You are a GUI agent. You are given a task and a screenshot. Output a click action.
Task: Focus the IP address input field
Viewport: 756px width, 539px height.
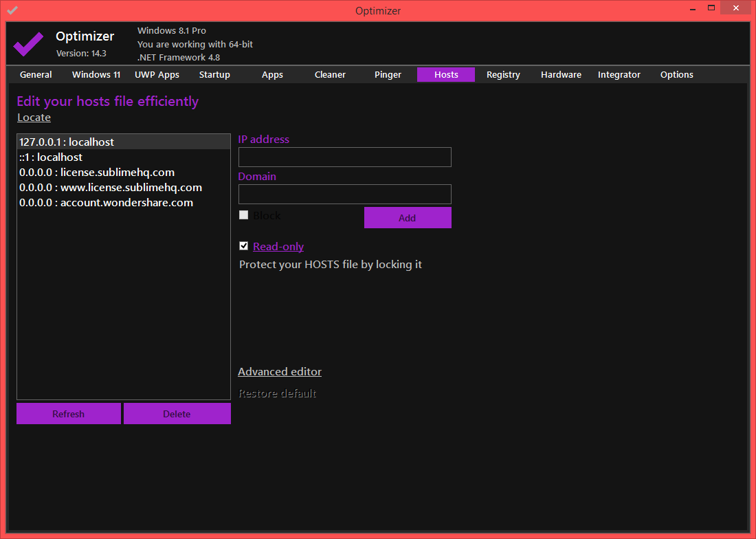tap(344, 157)
